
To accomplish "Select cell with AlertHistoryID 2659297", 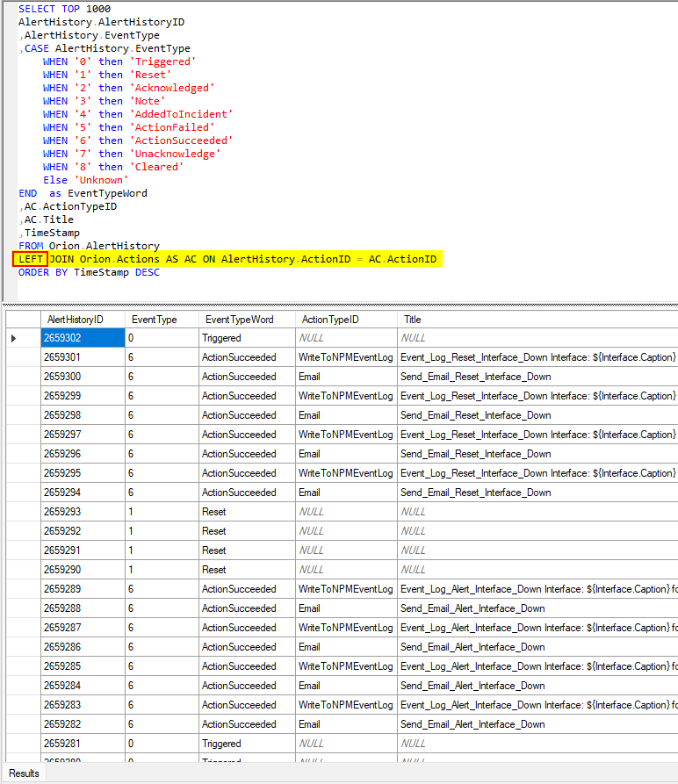I will (83, 435).
